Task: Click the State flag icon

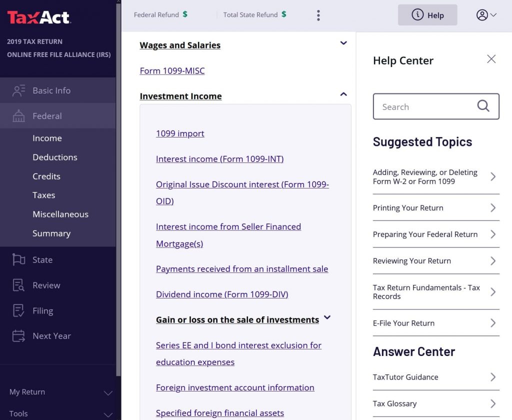Action: click(x=18, y=259)
